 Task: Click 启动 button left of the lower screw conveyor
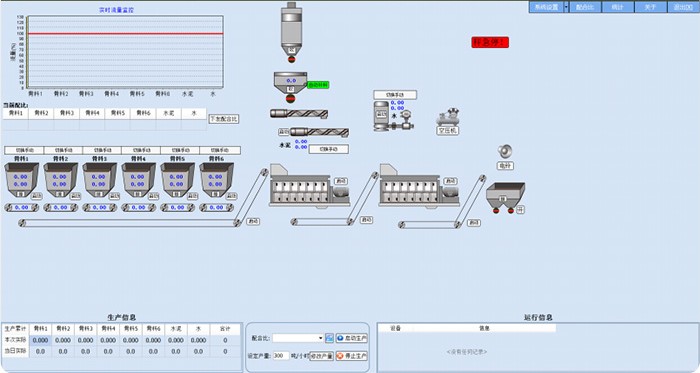[284, 132]
